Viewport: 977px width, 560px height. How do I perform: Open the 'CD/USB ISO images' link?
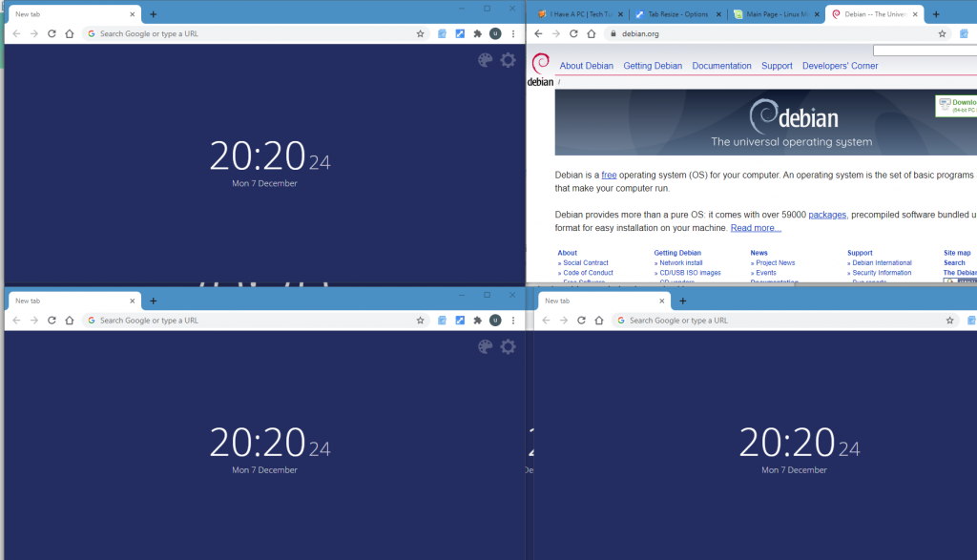[x=691, y=273]
